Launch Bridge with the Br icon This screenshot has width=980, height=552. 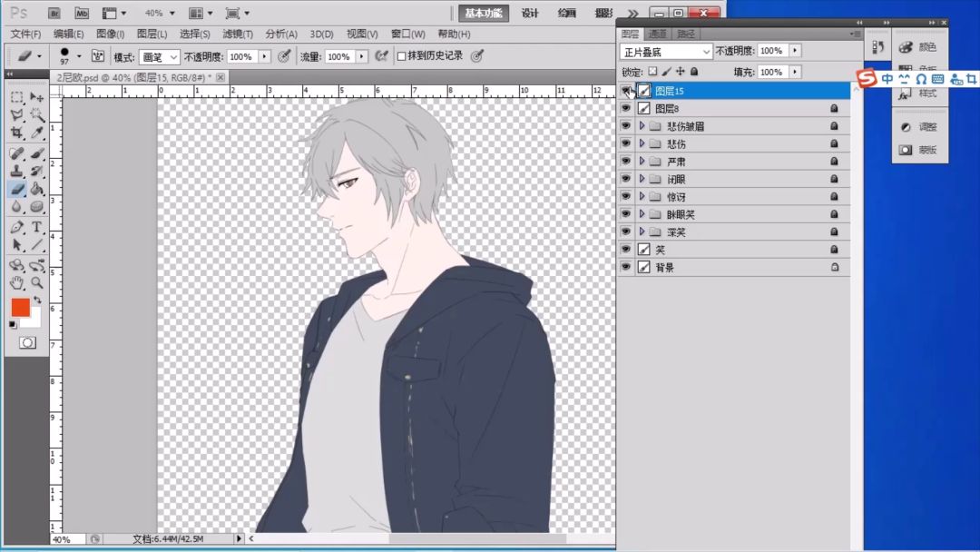(x=54, y=14)
